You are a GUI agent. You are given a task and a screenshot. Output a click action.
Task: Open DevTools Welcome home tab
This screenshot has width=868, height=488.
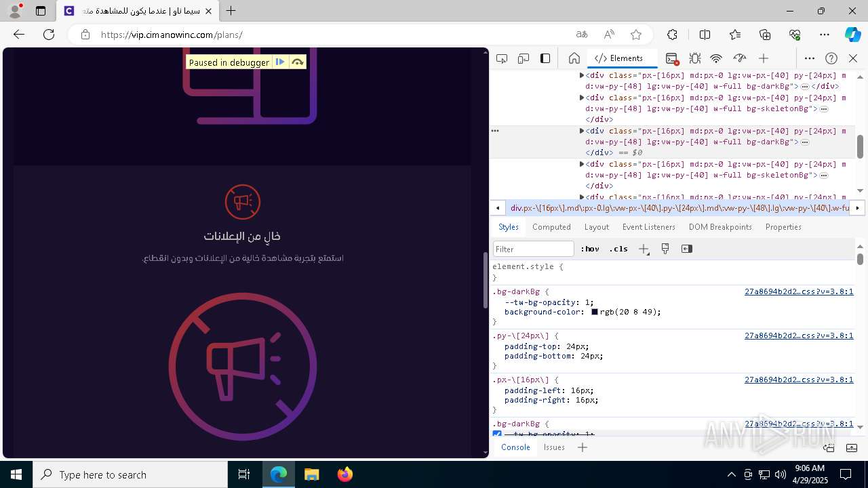pos(574,58)
